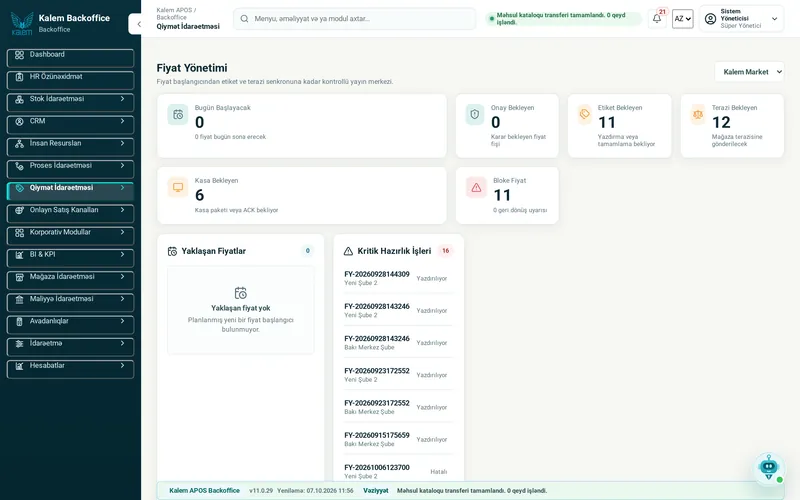800x500 pixels.
Task: Click the Kasa Bekleyen monitor icon
Action: 178,187
